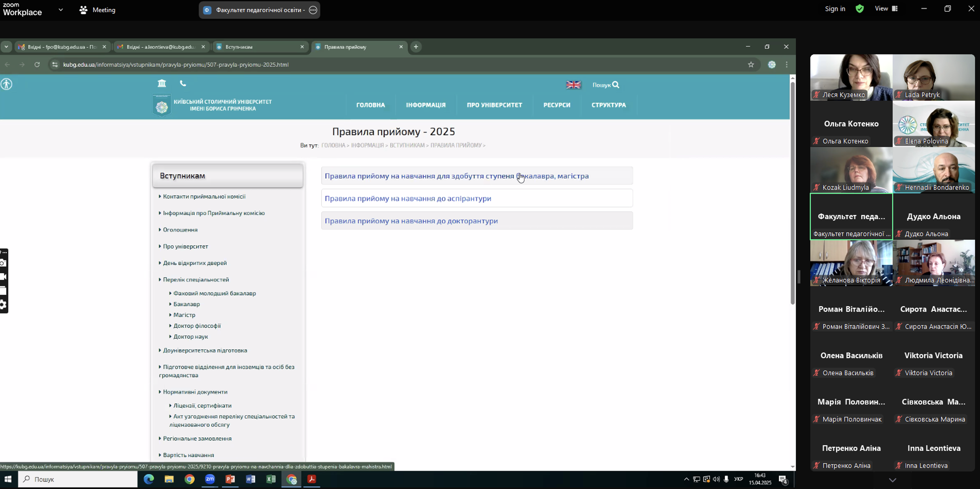Open the ІНФОРМАЦІЯ navigation menu item
The image size is (980, 489).
(x=425, y=105)
